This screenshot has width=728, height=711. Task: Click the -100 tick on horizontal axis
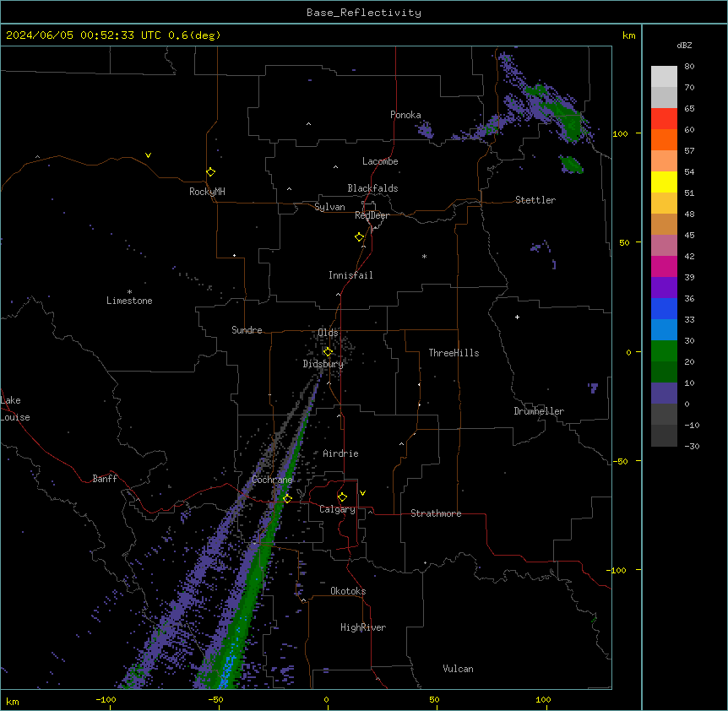tap(106, 700)
